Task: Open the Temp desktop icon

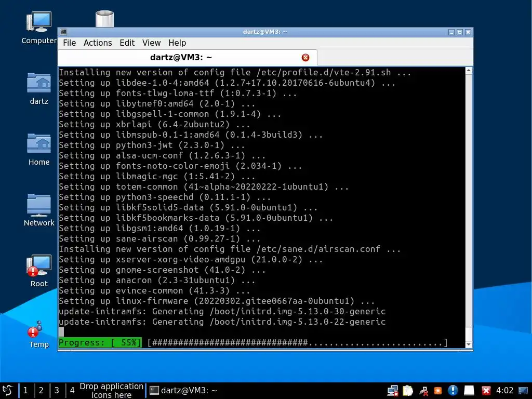Action: click(38, 334)
